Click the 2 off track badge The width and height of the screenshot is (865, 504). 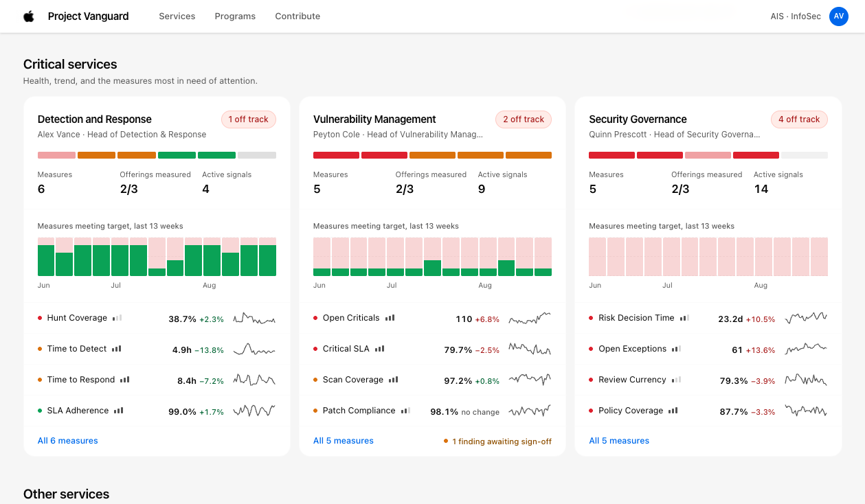[x=524, y=119]
